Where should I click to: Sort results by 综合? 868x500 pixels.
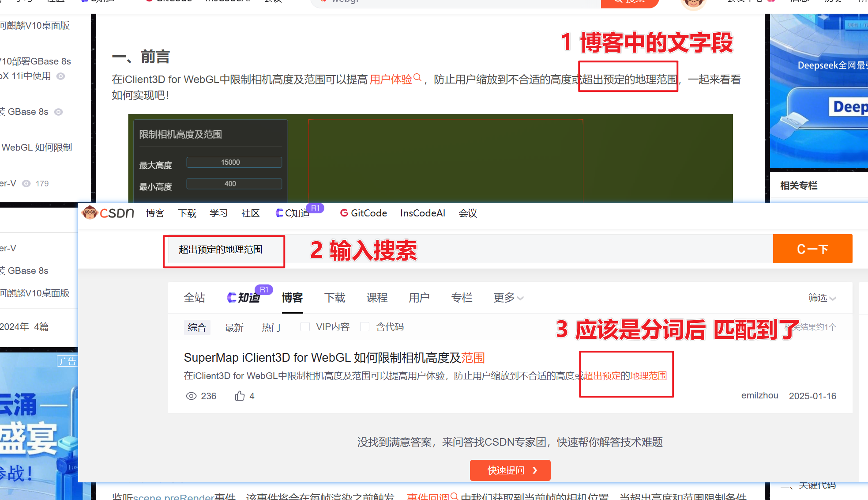point(197,327)
